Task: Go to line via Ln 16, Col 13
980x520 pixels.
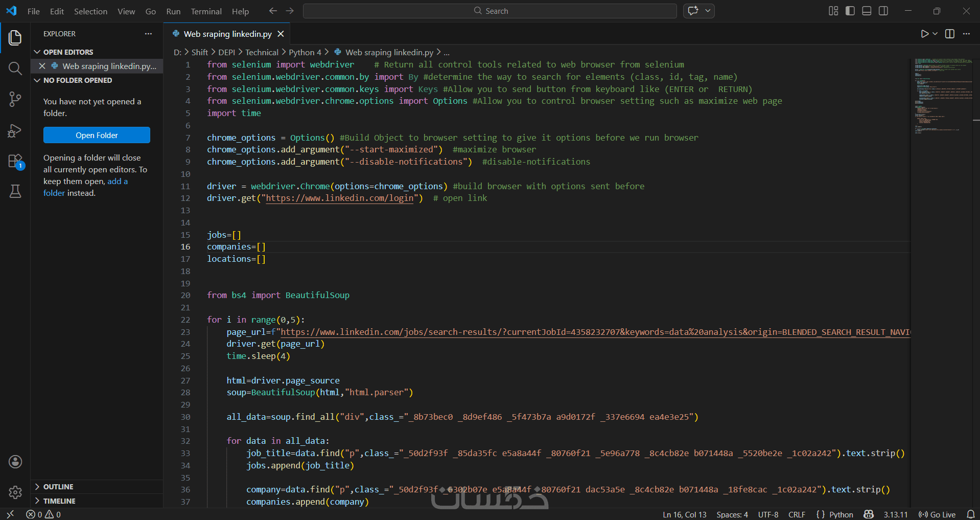Action: pyautogui.click(x=684, y=514)
